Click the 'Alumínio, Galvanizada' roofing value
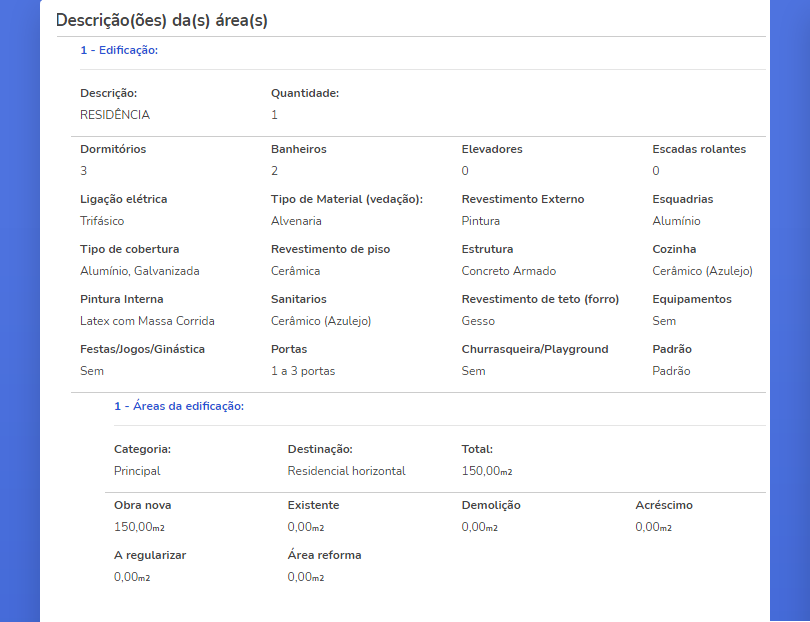 [139, 271]
